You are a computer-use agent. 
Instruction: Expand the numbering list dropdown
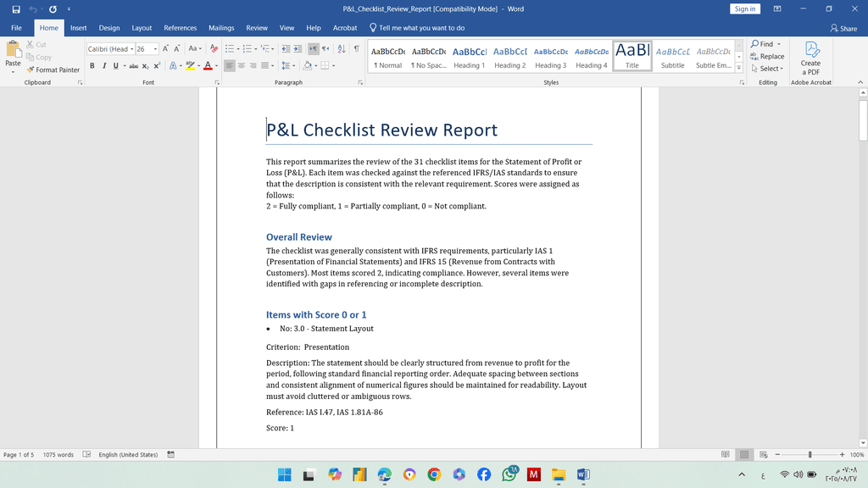coord(255,48)
